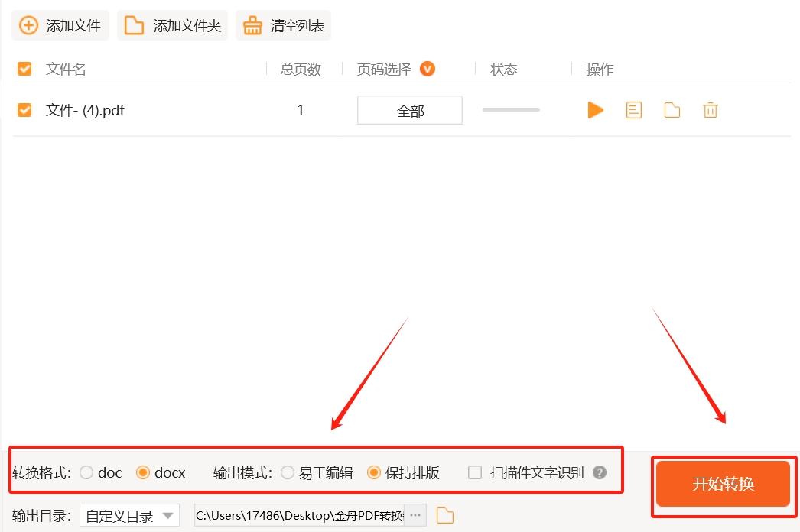800x532 pixels.
Task: Start converting 文件- (4).pdf via the play icon
Action: [595, 110]
